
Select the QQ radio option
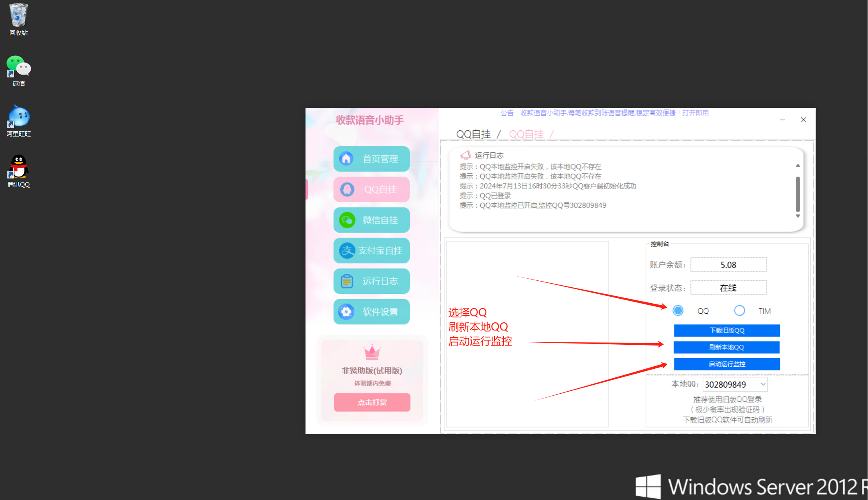[x=678, y=311]
